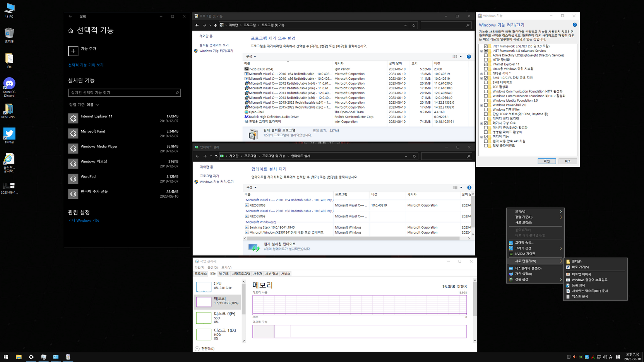The image size is (644, 362).
Task: Open 선택적 기능 기록 보기 link
Action: pyautogui.click(x=86, y=65)
